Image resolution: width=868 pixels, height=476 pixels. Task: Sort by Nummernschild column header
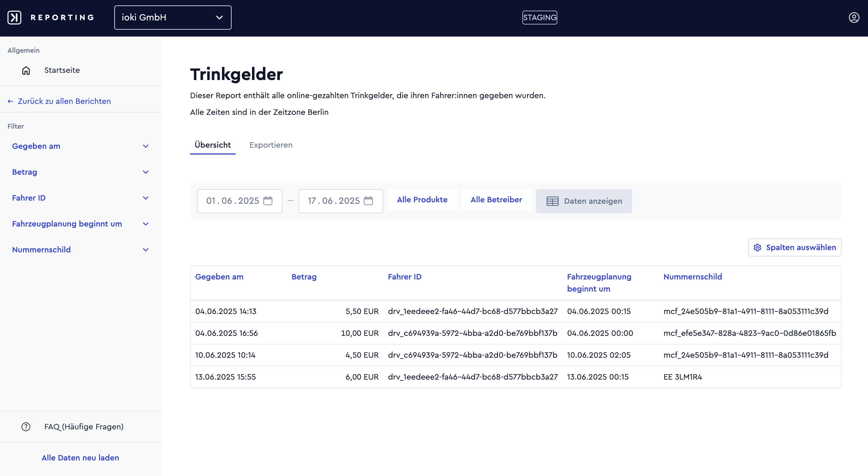(x=692, y=277)
